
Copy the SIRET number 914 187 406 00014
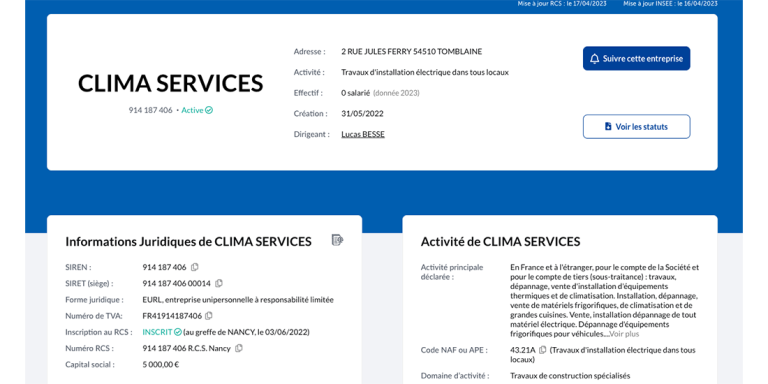pyautogui.click(x=219, y=283)
